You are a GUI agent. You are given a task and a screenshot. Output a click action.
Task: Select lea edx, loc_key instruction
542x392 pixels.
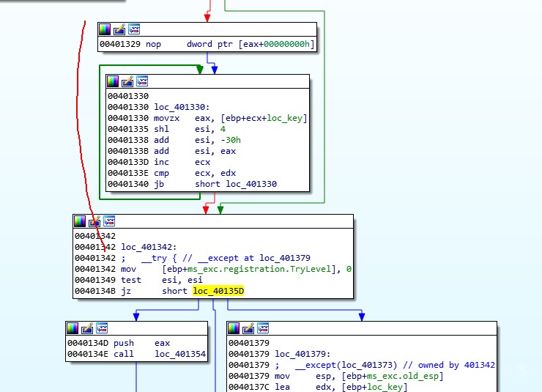(318, 387)
